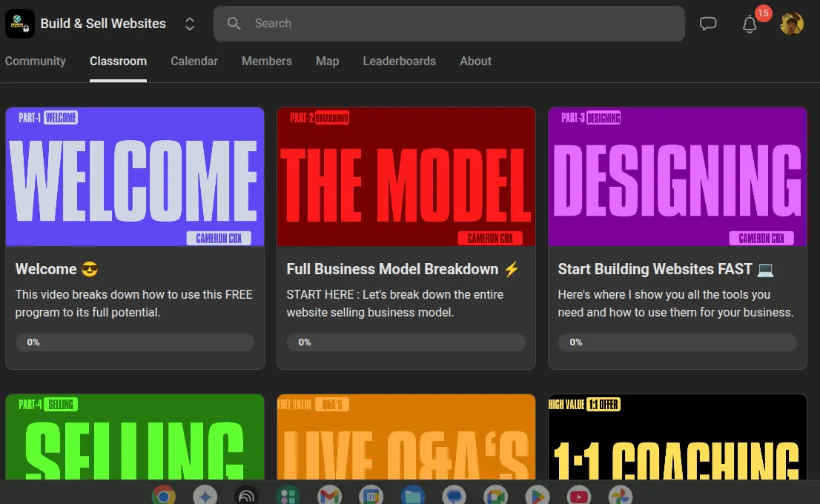820x504 pixels.
Task: Open Google Photos from the shelf
Action: 621,496
